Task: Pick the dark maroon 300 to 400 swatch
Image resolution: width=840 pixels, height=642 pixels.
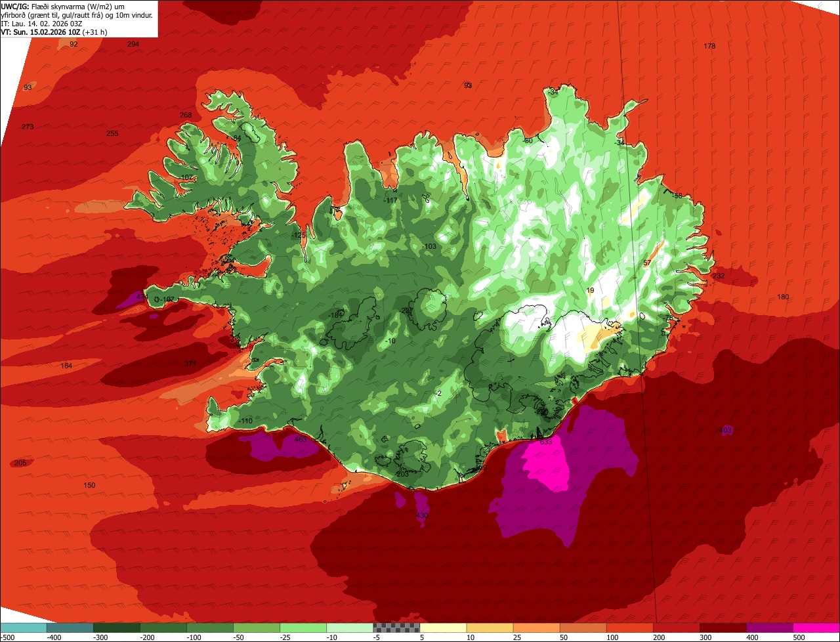Action: click(723, 628)
